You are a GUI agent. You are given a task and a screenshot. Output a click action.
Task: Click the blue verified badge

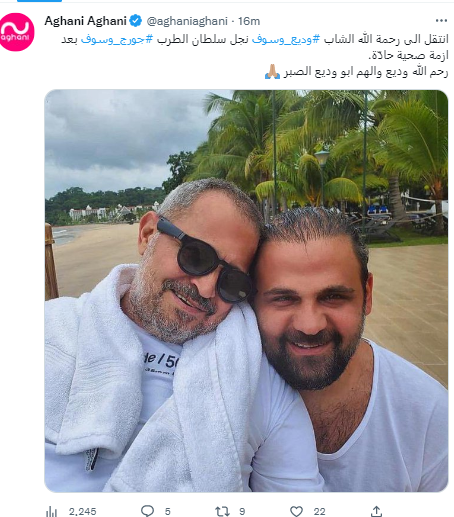(x=135, y=21)
